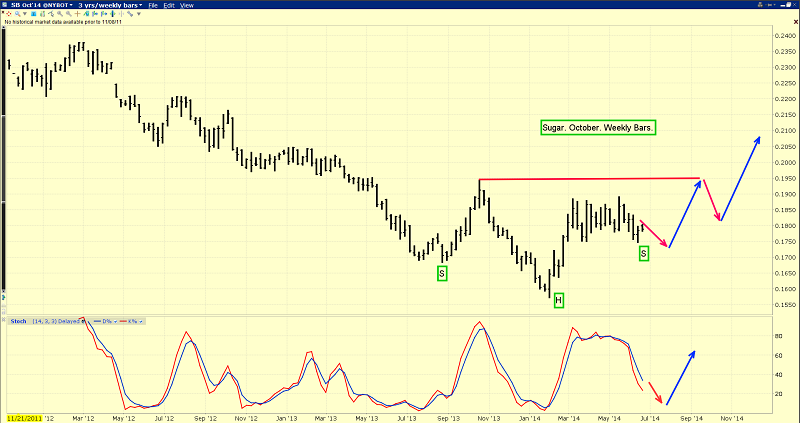
Task: Open the Edit menu
Action: tap(168, 5)
